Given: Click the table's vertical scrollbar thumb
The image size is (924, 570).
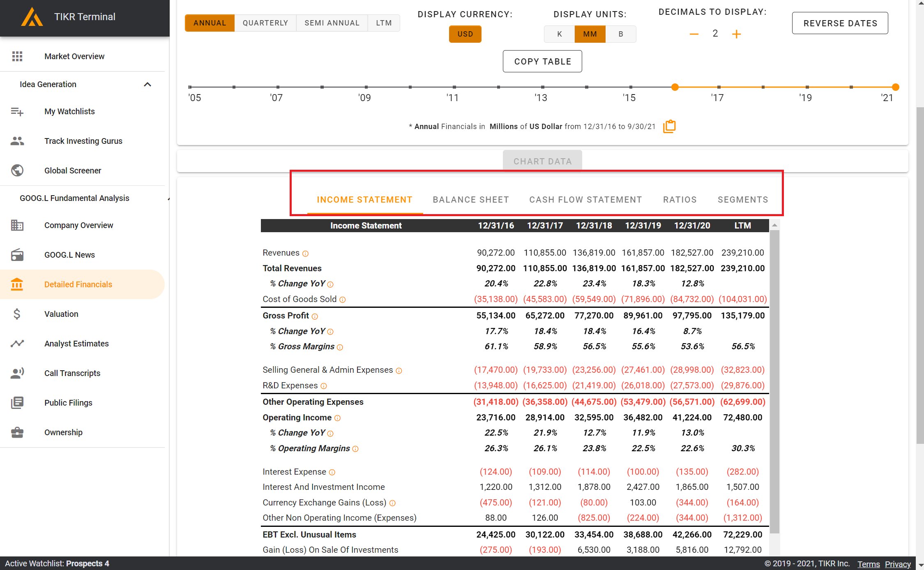Looking at the screenshot, I should tap(774, 382).
